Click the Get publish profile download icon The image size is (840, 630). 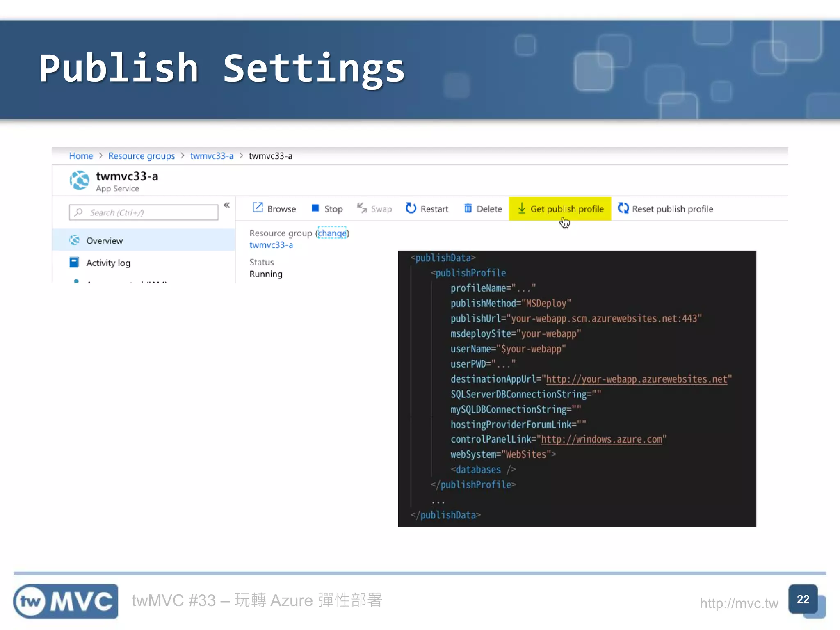coord(522,208)
